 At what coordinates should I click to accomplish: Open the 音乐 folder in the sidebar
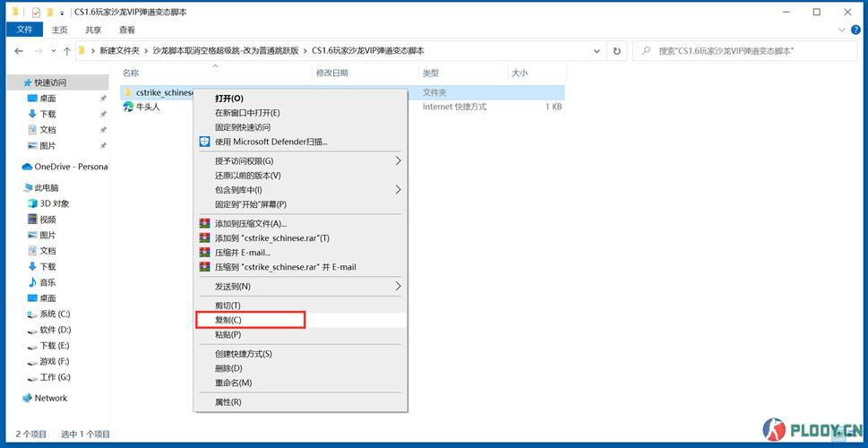(47, 282)
